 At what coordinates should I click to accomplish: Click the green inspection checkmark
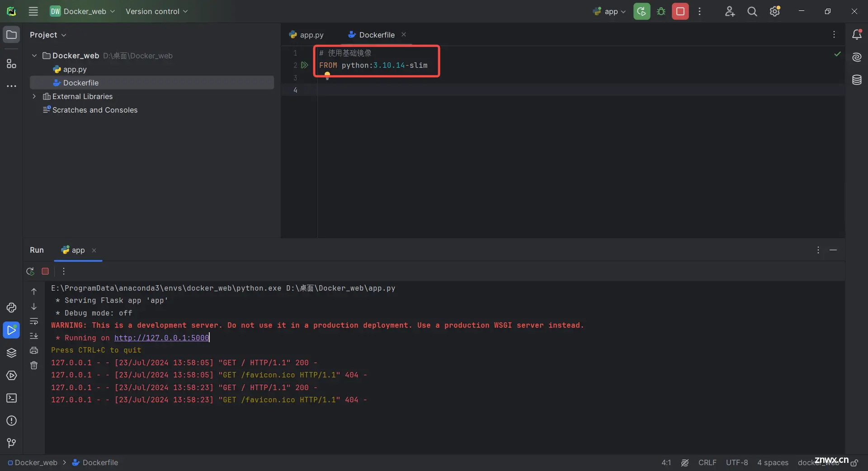[837, 54]
